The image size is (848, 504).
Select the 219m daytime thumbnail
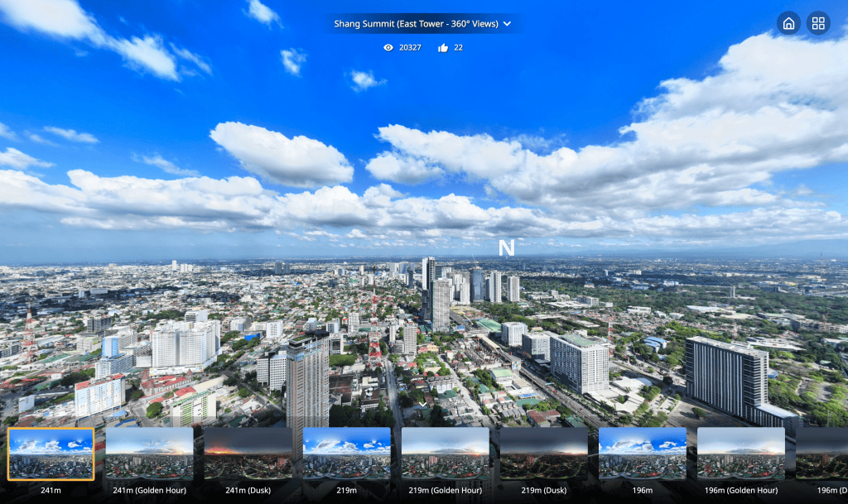coord(346,454)
